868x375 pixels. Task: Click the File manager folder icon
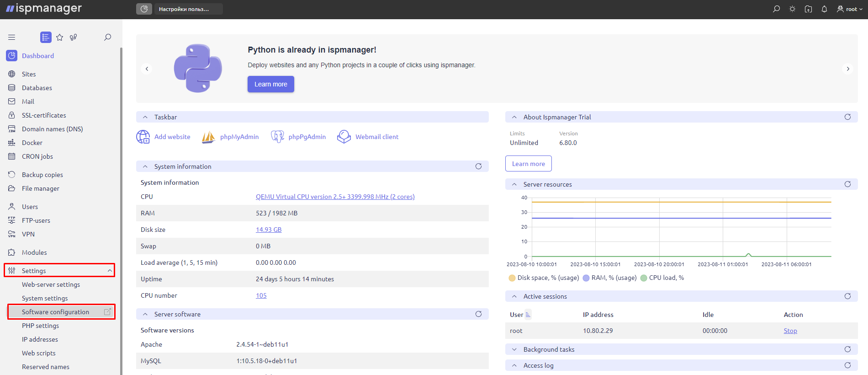[x=12, y=188]
